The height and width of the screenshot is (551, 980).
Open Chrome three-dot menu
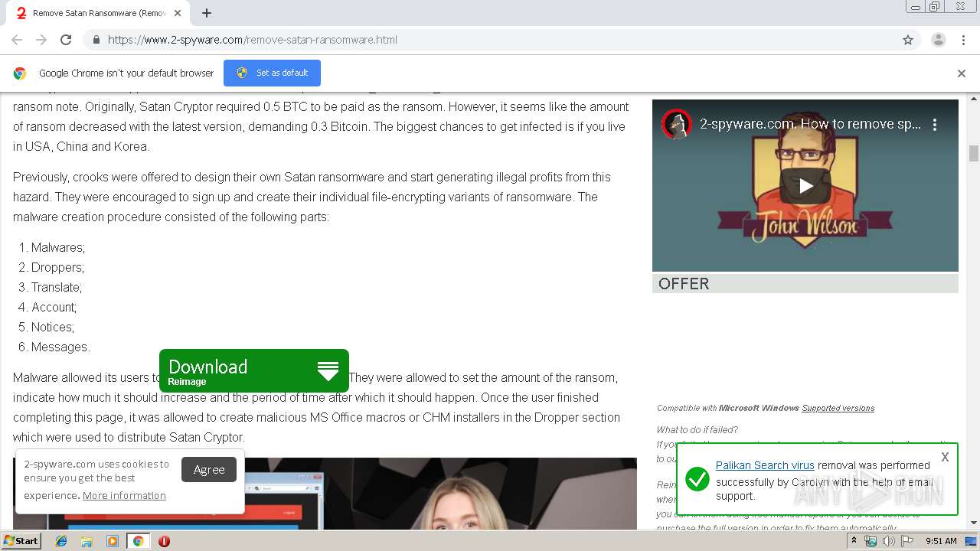click(963, 40)
